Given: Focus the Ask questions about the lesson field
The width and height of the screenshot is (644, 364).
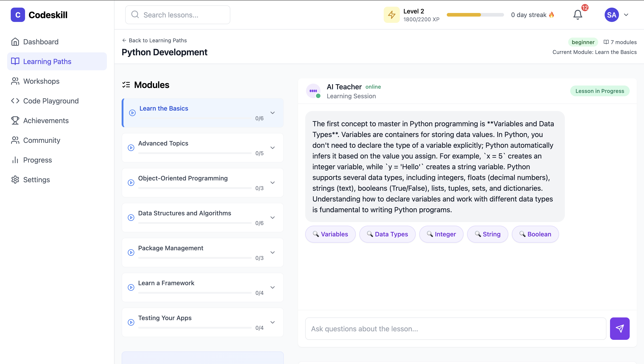Looking at the screenshot, I should point(455,328).
